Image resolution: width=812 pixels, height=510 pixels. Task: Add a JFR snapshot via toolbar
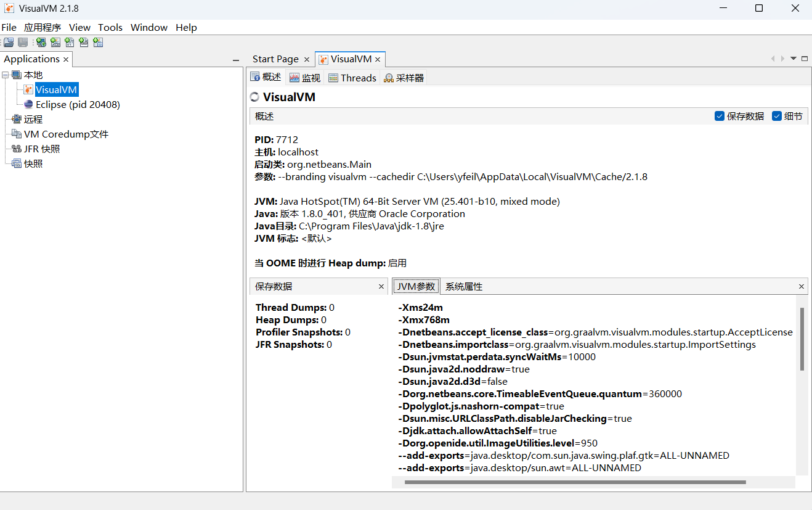click(83, 42)
